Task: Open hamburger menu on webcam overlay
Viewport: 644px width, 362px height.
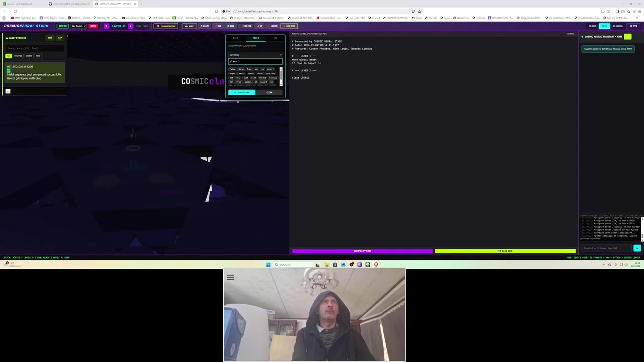Action: click(x=230, y=277)
